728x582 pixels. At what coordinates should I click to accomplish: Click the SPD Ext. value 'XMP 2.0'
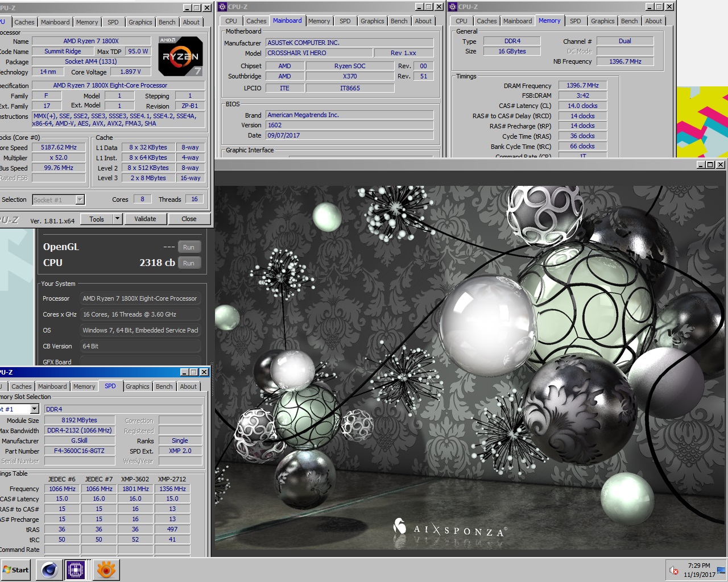pos(180,451)
